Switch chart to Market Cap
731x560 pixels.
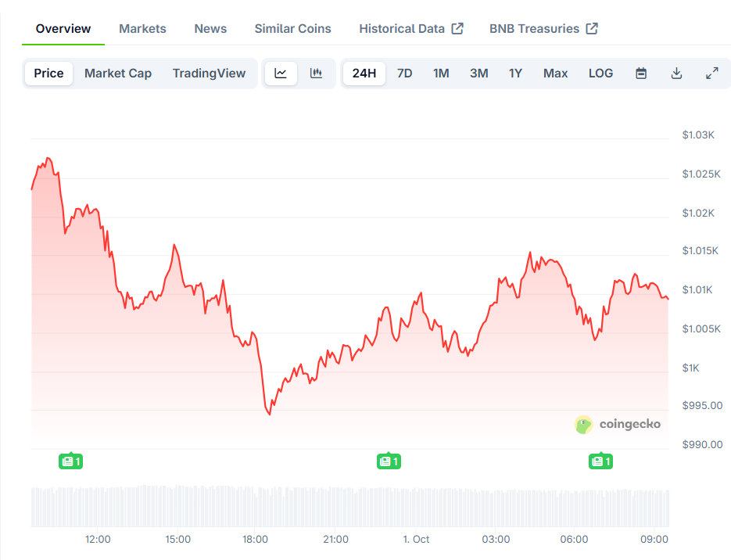[118, 74]
